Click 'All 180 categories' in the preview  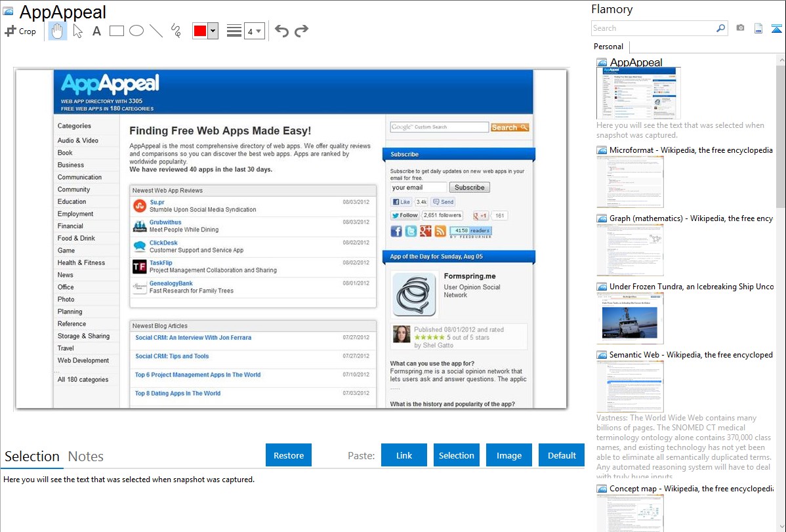tap(83, 380)
